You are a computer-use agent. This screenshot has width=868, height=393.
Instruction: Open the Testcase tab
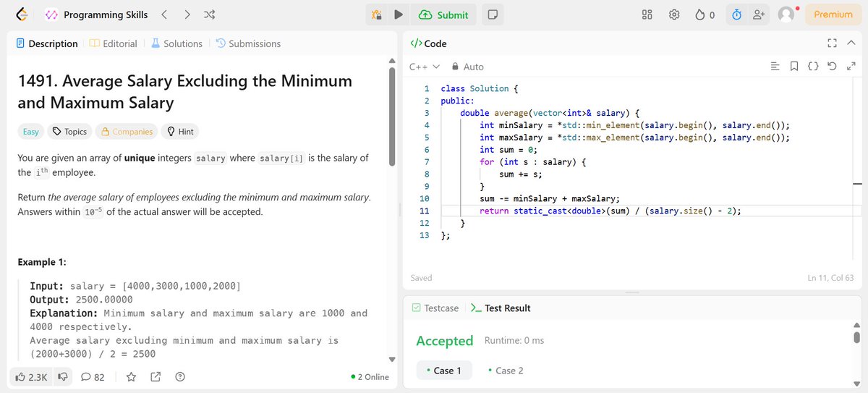(x=435, y=308)
